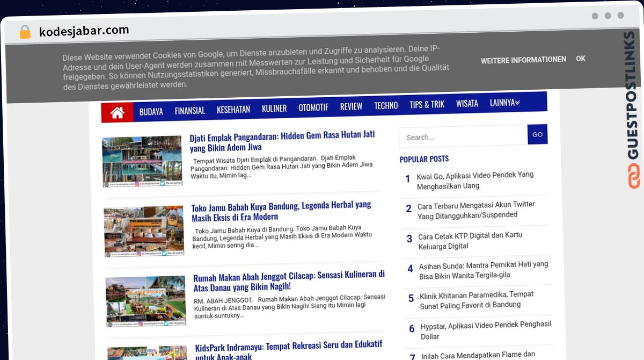Click the Toko Jamu Babah Kuya thumbnail
This screenshot has height=360, width=644.
(144, 231)
